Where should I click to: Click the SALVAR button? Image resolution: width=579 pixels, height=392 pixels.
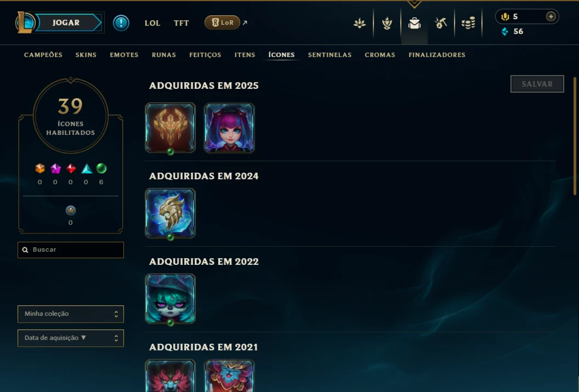click(x=537, y=84)
